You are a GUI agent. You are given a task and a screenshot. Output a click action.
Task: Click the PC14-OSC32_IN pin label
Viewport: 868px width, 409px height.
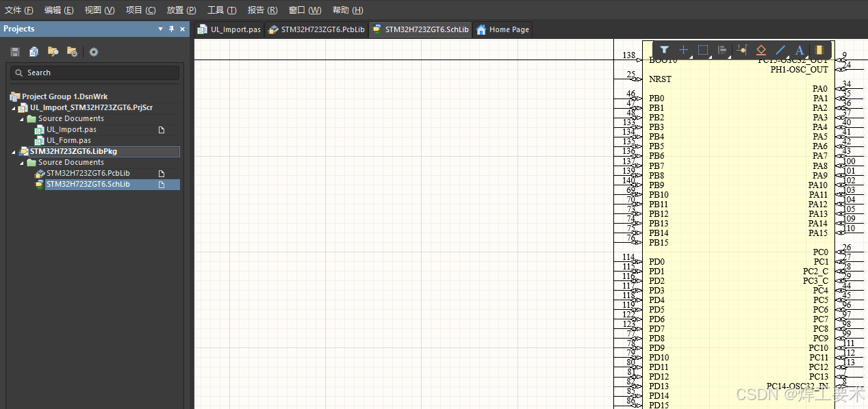[x=797, y=386]
